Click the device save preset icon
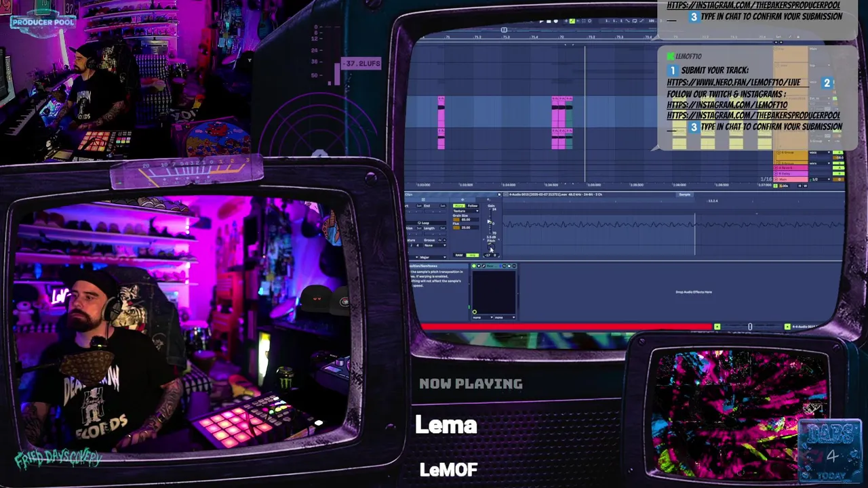This screenshot has width=868, height=488. [509, 266]
